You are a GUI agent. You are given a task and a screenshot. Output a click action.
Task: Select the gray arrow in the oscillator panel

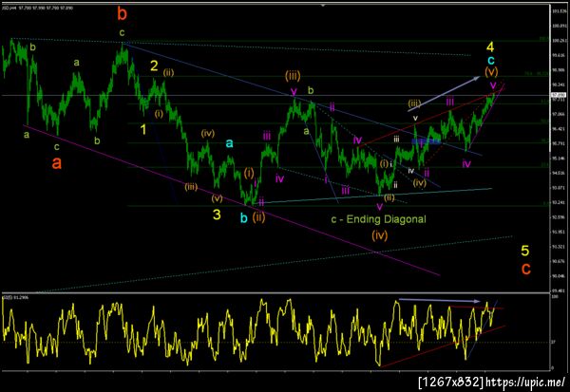point(440,301)
